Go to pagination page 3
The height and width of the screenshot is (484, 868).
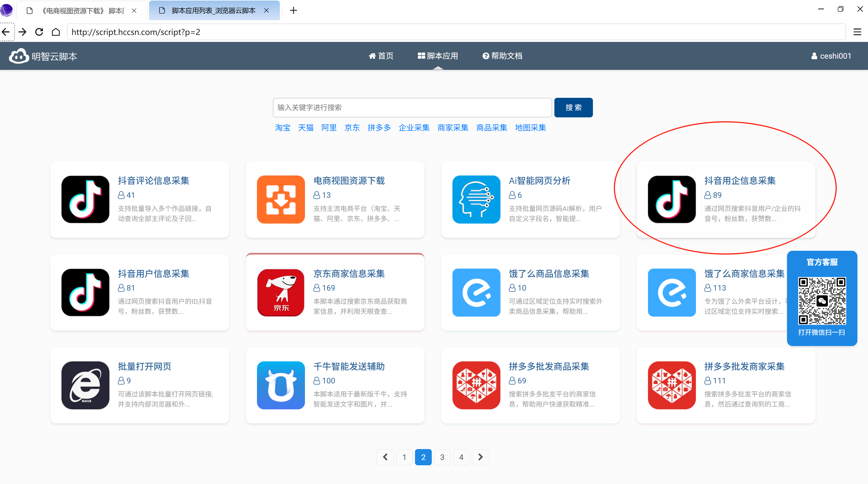click(442, 457)
